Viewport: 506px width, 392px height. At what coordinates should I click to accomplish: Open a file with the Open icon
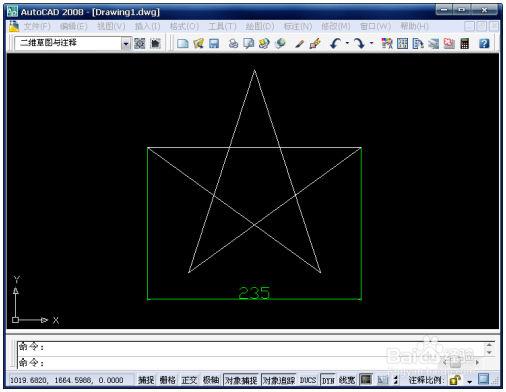point(198,43)
